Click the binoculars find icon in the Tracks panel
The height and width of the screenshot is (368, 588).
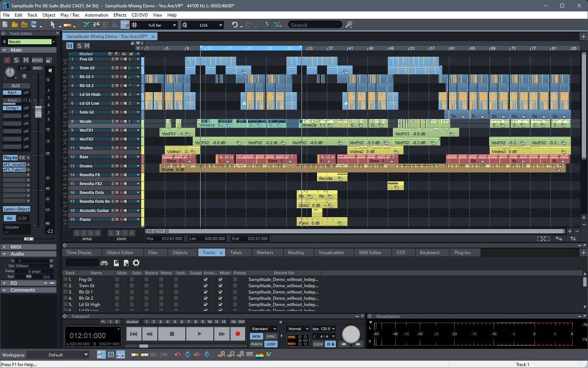click(x=104, y=263)
